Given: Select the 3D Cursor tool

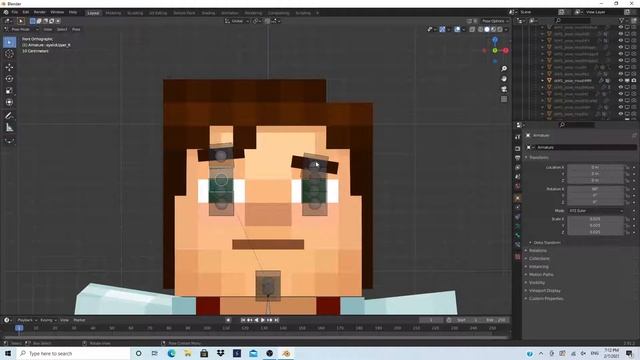Looking at the screenshot, I should point(9,54).
